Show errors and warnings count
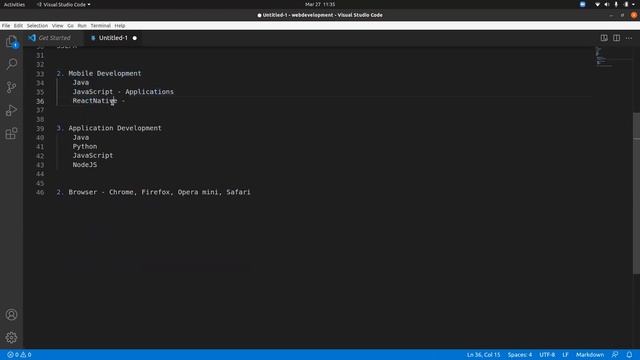 point(19,355)
